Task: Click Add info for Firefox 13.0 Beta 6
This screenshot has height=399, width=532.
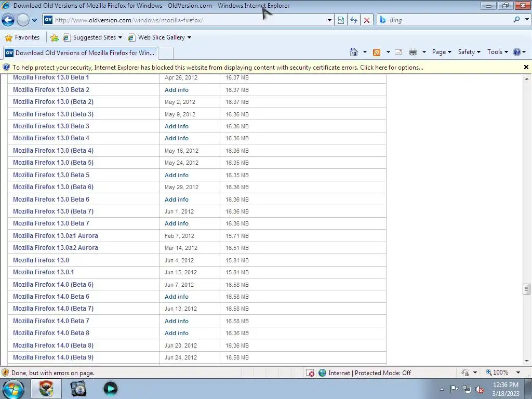Action: click(177, 199)
